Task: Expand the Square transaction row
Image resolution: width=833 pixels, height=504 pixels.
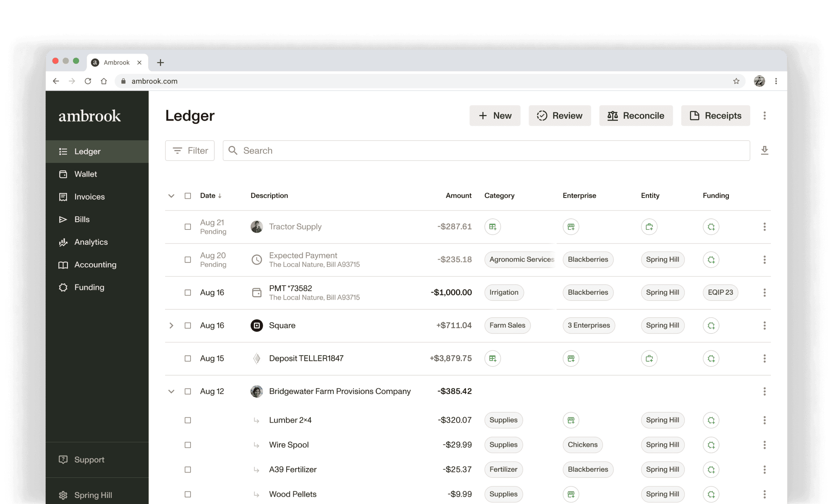Action: (x=171, y=325)
